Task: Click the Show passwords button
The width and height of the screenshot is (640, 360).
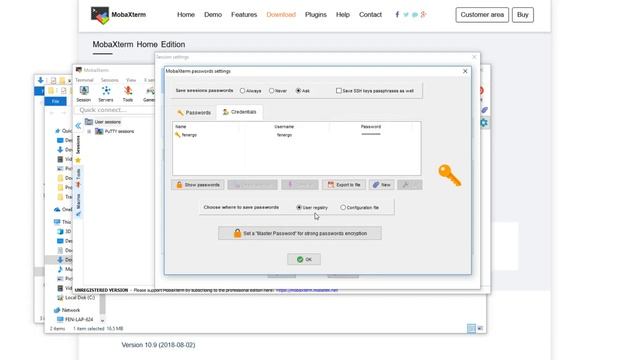Action: pos(198,185)
